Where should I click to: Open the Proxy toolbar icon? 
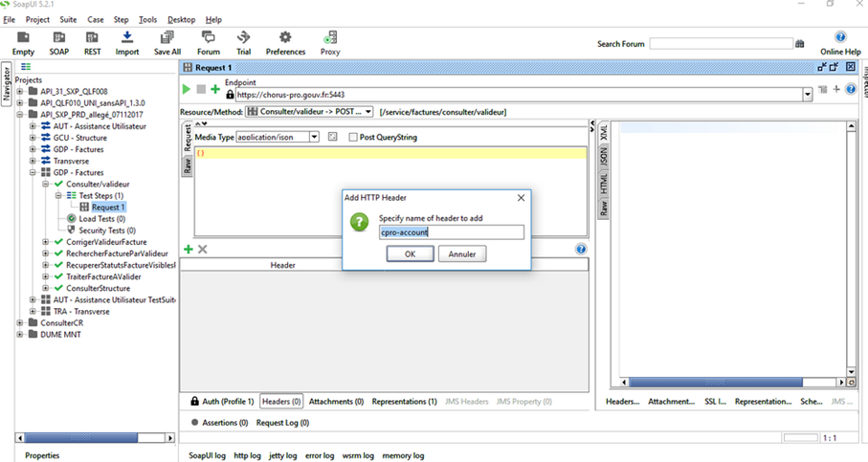pyautogui.click(x=330, y=43)
